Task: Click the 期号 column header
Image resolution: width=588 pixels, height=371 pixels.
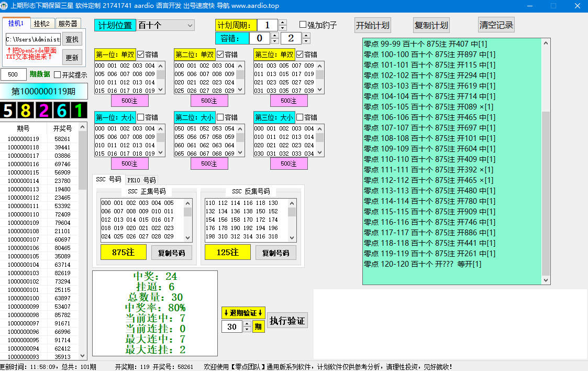Action: pyautogui.click(x=23, y=128)
